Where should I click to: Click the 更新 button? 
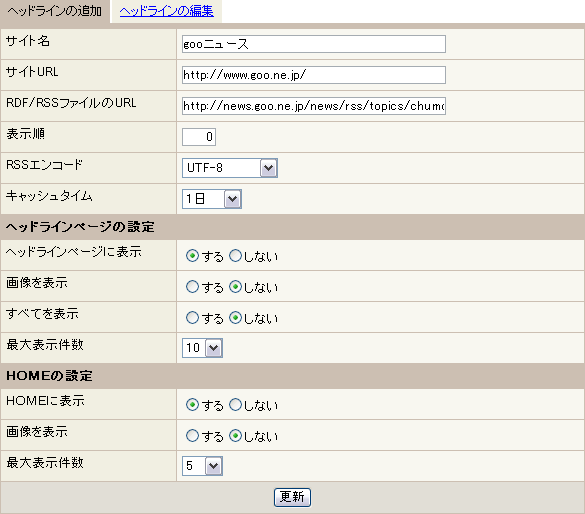[292, 497]
